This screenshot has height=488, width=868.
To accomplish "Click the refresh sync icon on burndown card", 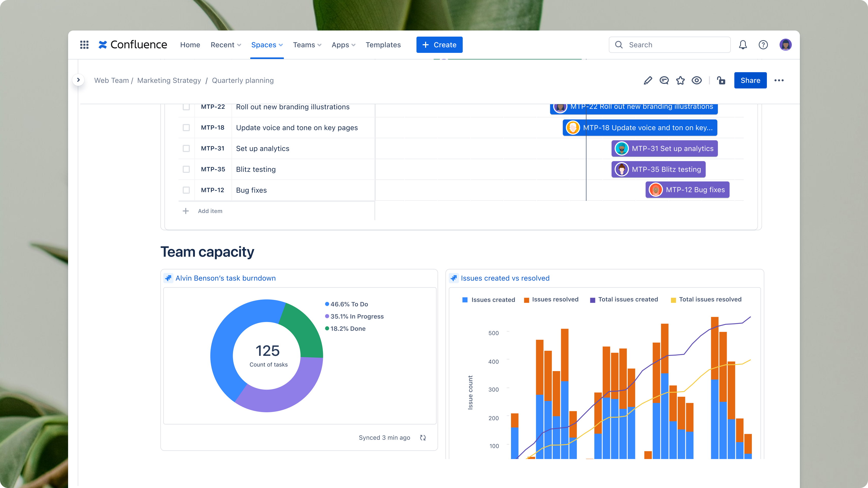I will point(423,437).
